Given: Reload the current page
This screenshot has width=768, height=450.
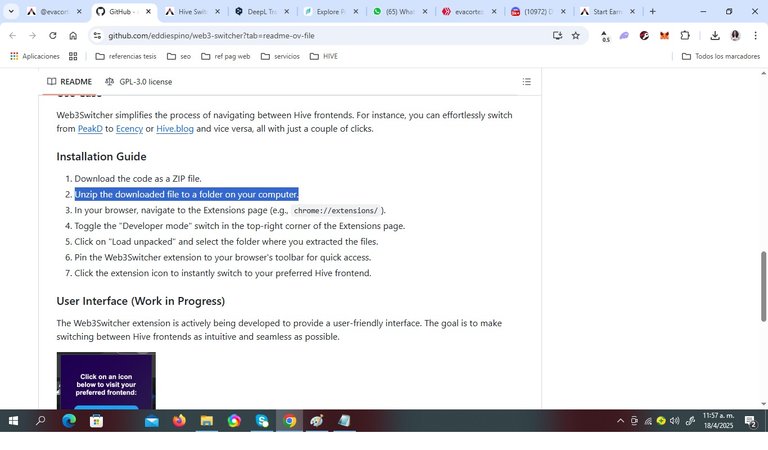Looking at the screenshot, I should pos(52,35).
